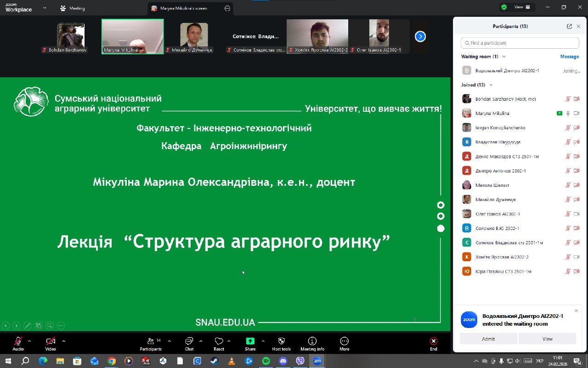Viewport: 588px width, 368px height.
Task: Unmute microphone with Audio button
Action: point(18,341)
